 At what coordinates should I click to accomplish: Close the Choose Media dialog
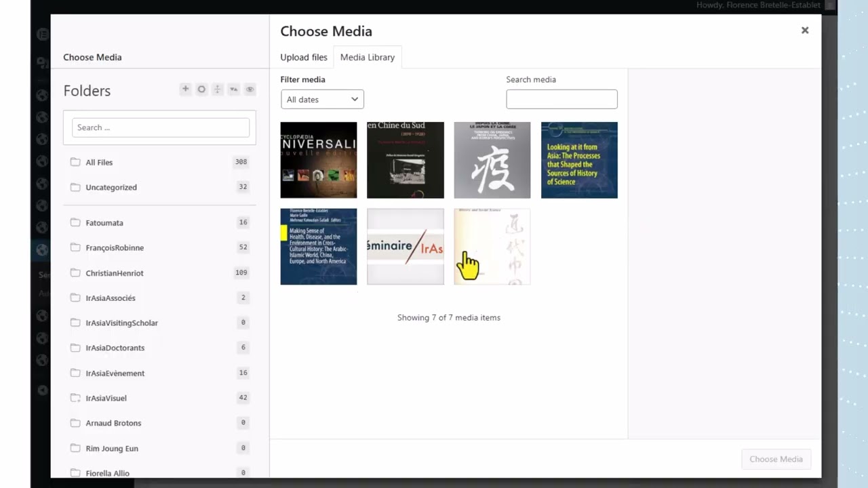coord(805,30)
